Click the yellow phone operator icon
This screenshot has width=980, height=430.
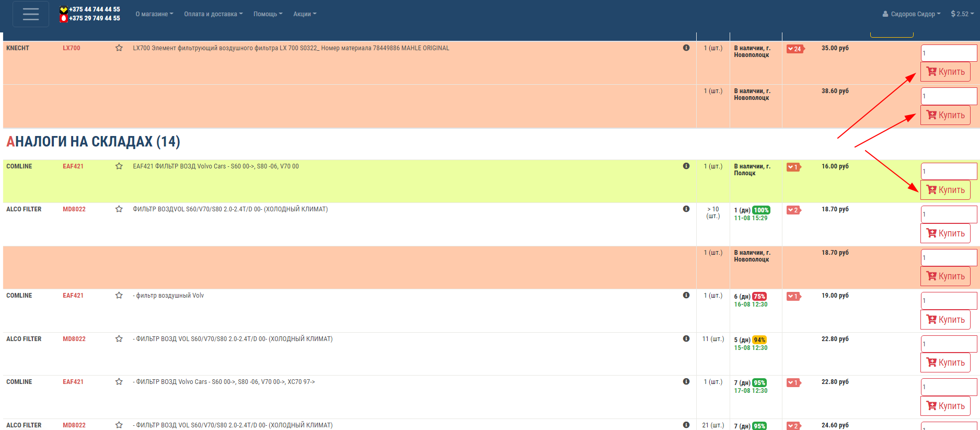(x=64, y=9)
